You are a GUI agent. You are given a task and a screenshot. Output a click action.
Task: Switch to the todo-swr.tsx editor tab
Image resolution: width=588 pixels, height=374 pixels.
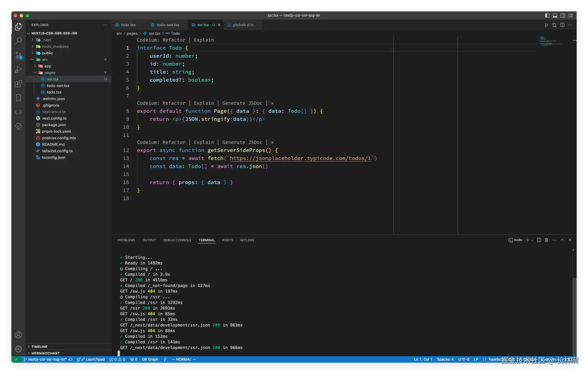(168, 25)
